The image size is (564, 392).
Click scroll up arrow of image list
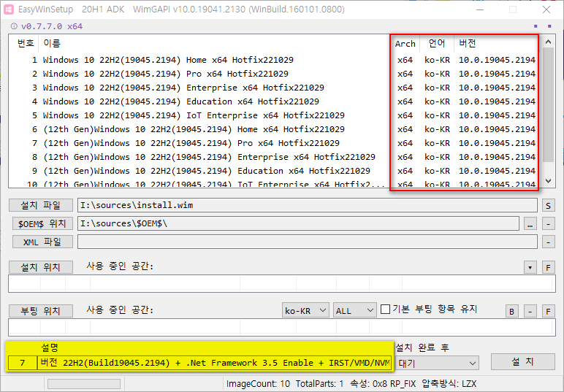click(548, 42)
